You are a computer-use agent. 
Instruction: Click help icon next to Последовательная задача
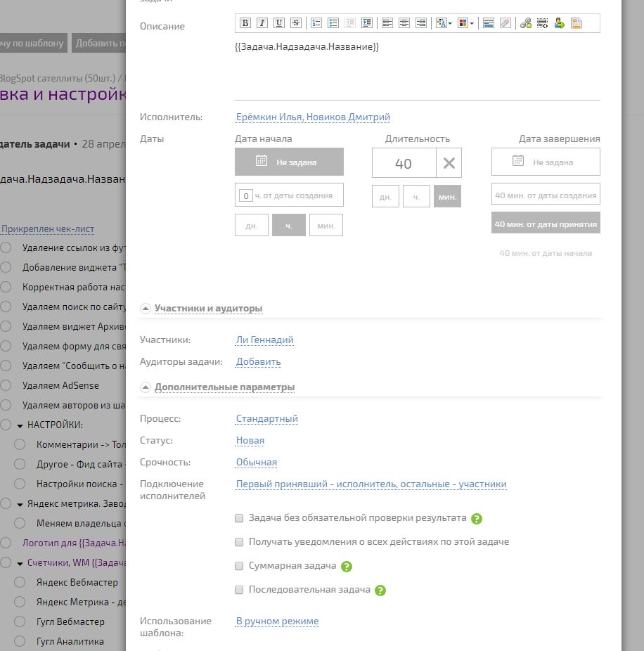point(380,591)
